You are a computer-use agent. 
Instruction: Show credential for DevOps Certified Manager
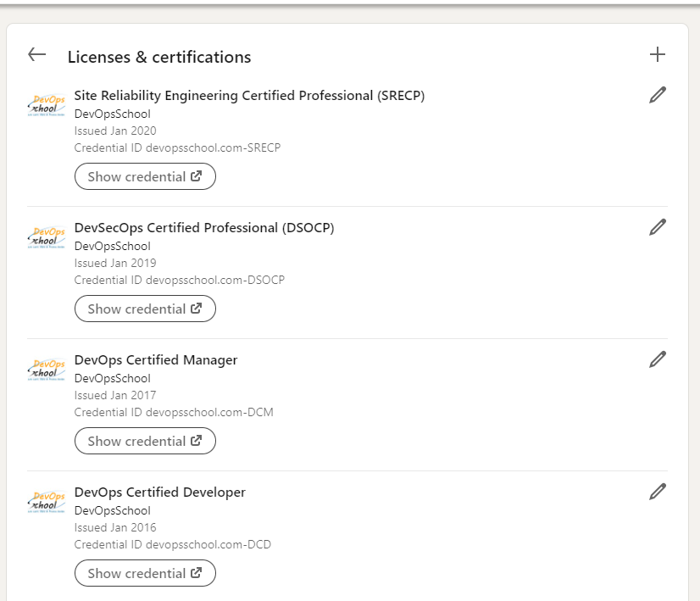(x=145, y=441)
